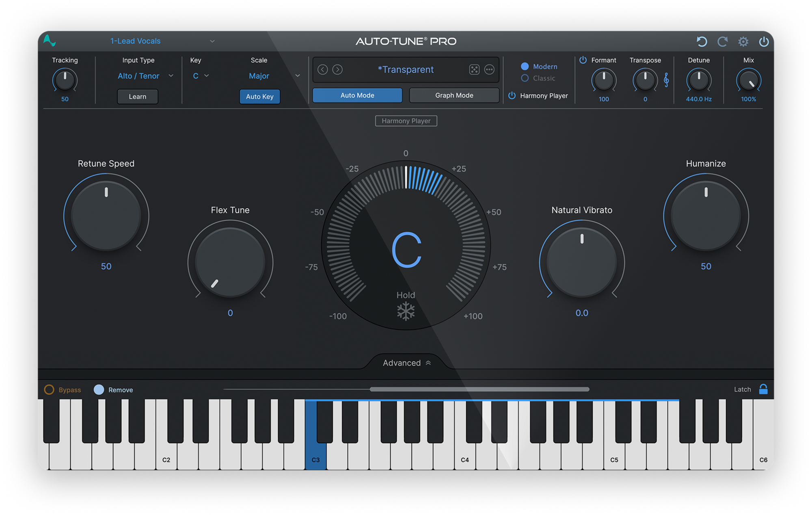Click the Humanize value 50
Image resolution: width=812 pixels, height=515 pixels.
point(706,266)
